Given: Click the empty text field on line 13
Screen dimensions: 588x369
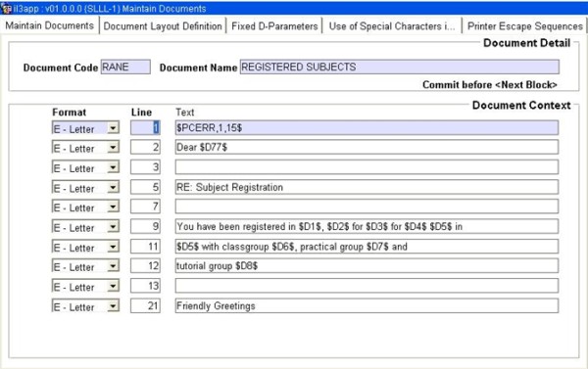Looking at the screenshot, I should click(367, 286).
